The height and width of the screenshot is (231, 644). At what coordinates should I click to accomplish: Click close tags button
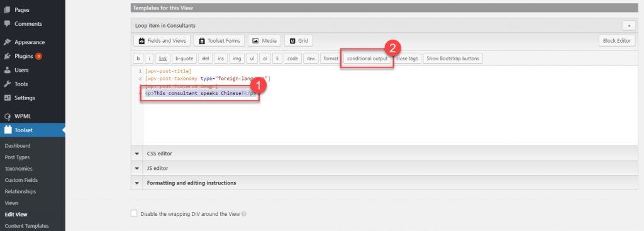(x=407, y=59)
